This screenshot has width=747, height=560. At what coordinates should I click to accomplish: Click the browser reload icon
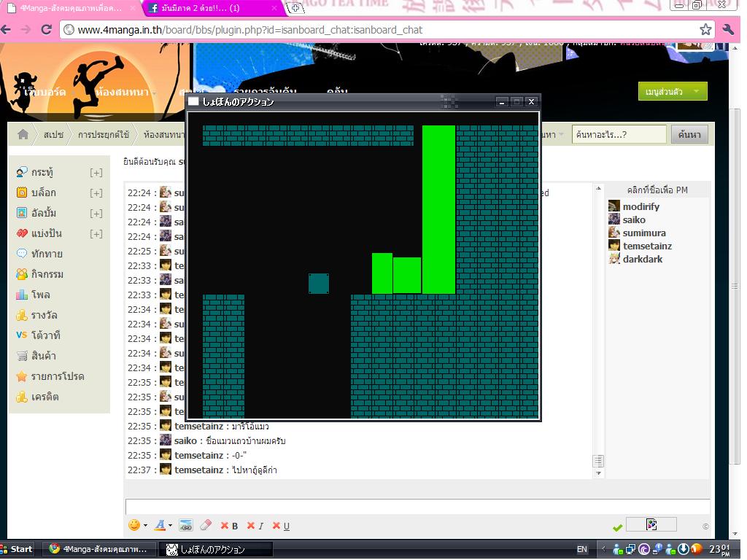coord(46,29)
